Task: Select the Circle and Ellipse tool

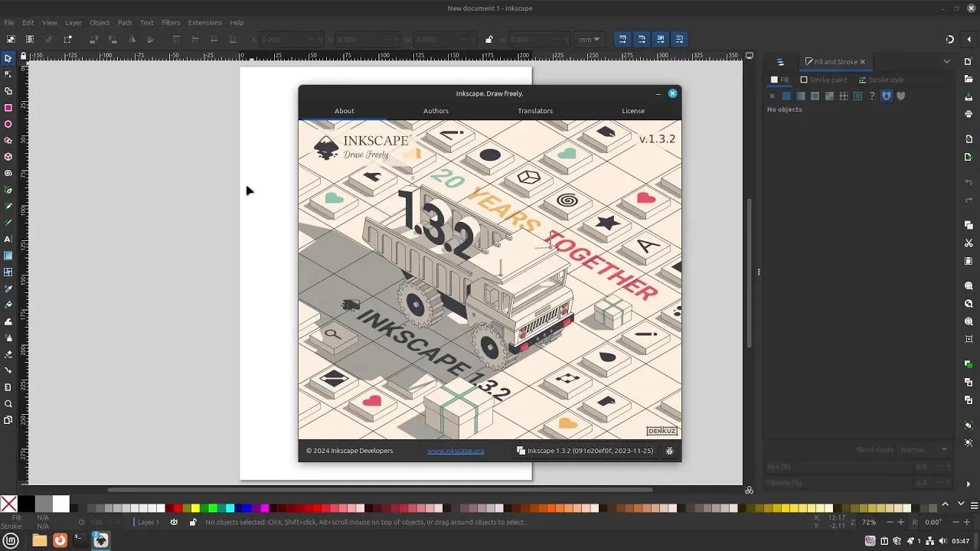Action: [8, 122]
